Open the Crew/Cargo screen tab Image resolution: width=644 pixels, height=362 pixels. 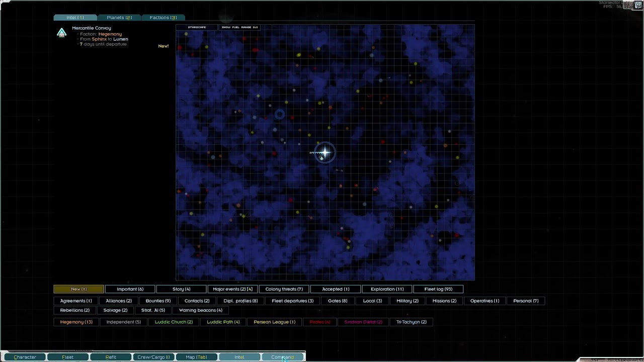pos(153,357)
